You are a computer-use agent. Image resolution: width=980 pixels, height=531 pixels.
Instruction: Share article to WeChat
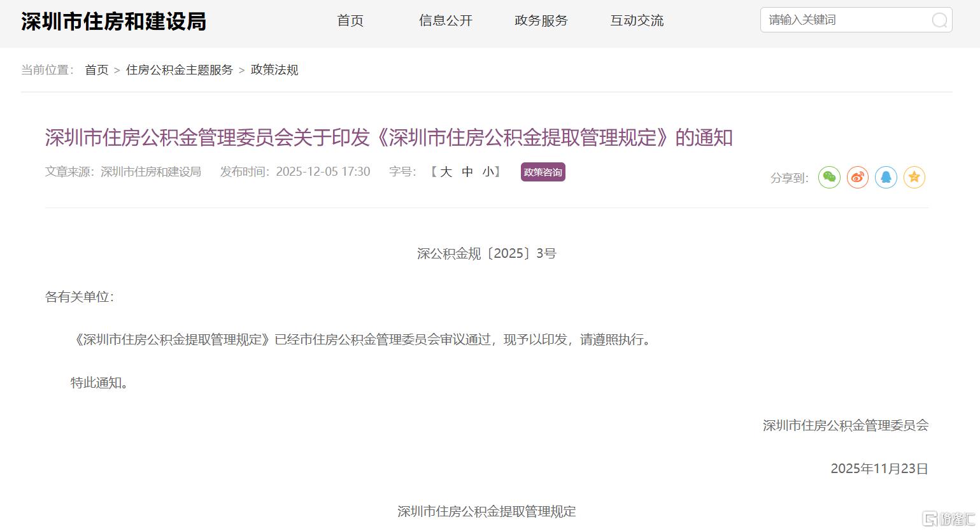[829, 178]
